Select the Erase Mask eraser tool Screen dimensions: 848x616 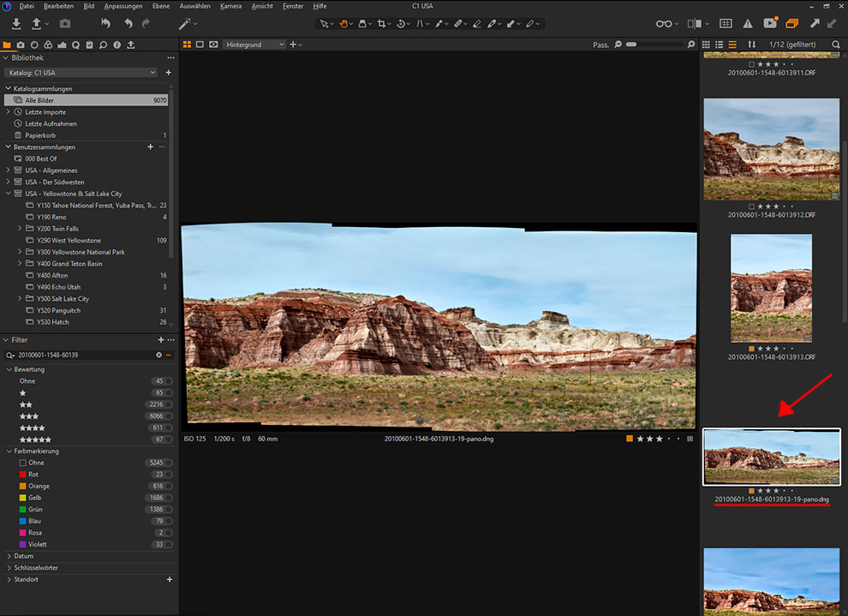point(477,24)
